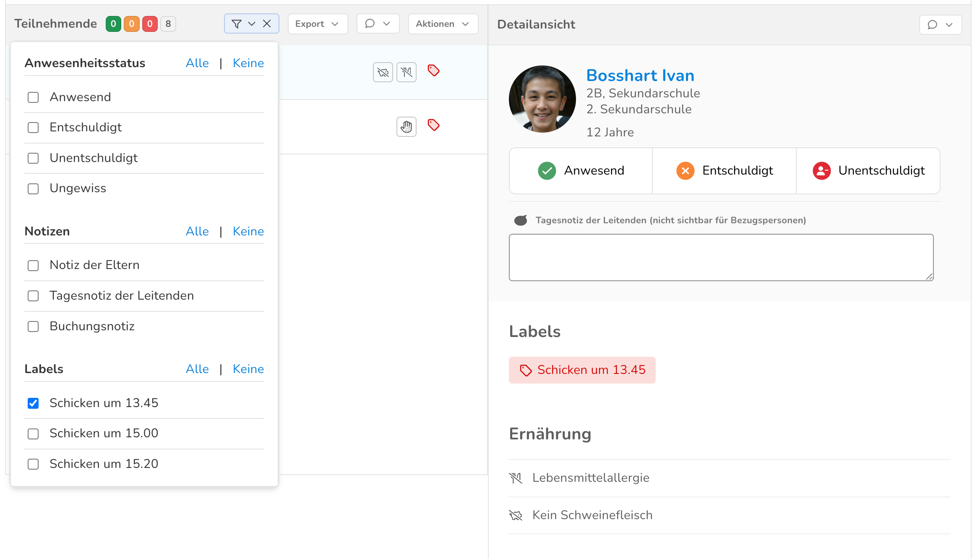This screenshot has width=980, height=559.
Task: Check the Schicken um 15.20 checkbox
Action: [x=33, y=464]
